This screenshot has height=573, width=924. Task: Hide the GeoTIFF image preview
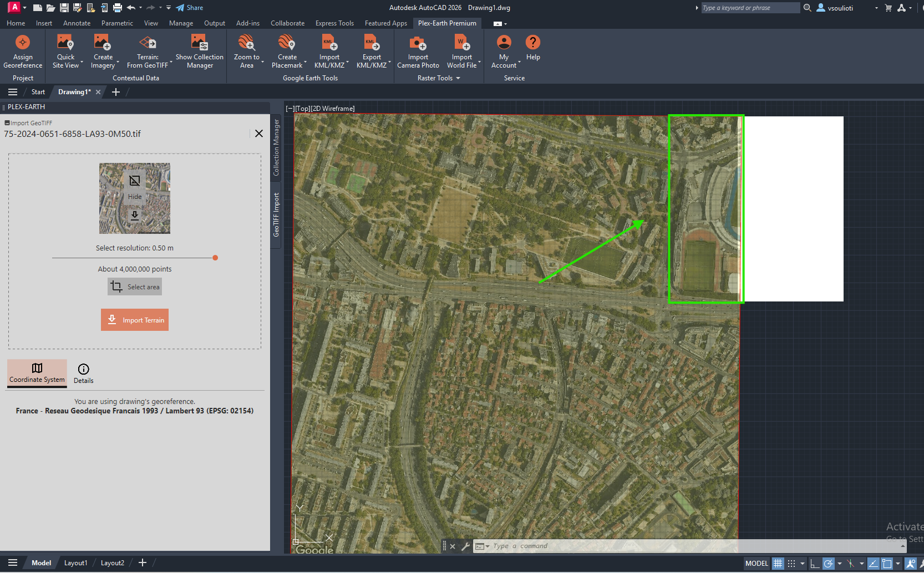click(135, 187)
